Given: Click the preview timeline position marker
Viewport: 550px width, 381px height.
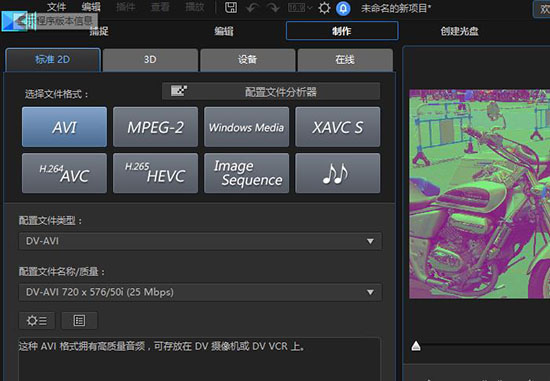Looking at the screenshot, I should [x=416, y=346].
